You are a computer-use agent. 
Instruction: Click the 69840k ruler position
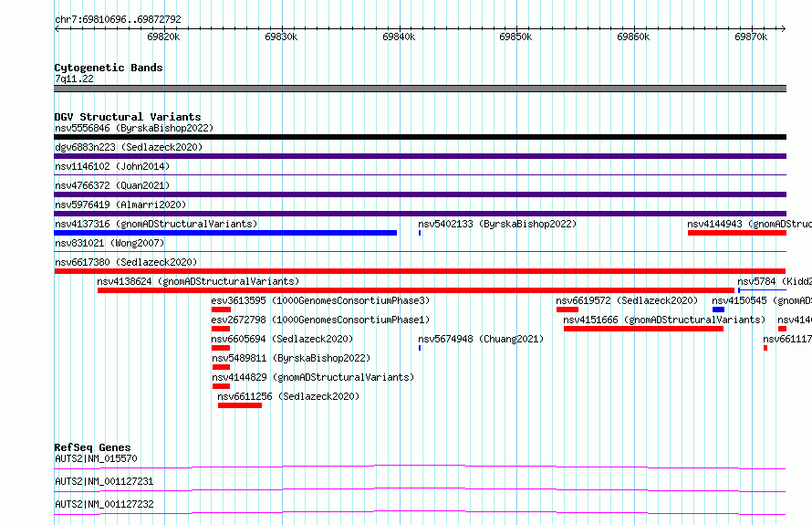pyautogui.click(x=399, y=37)
